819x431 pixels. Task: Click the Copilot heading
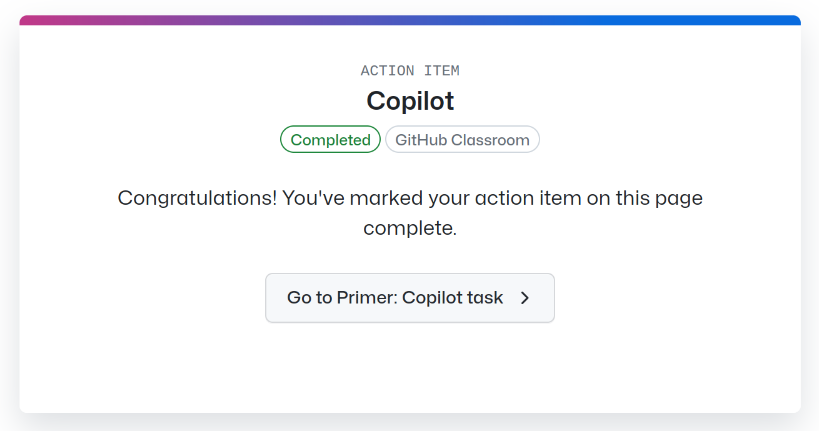click(410, 101)
